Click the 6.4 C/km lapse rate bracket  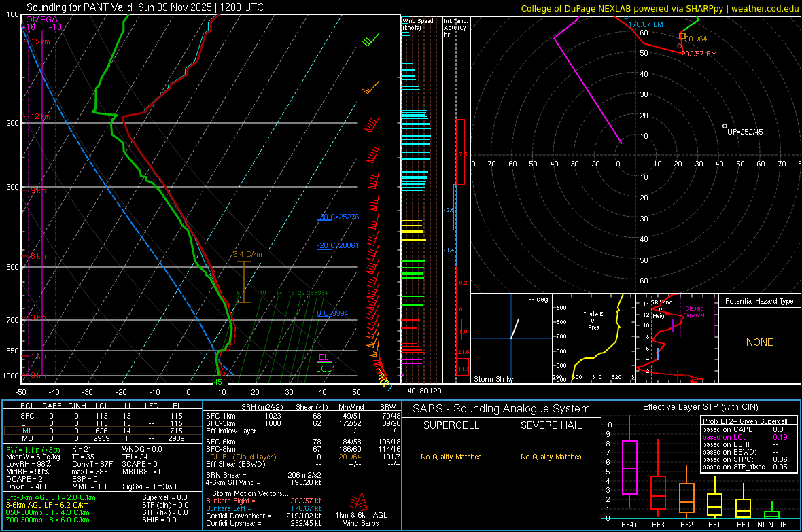click(x=243, y=281)
